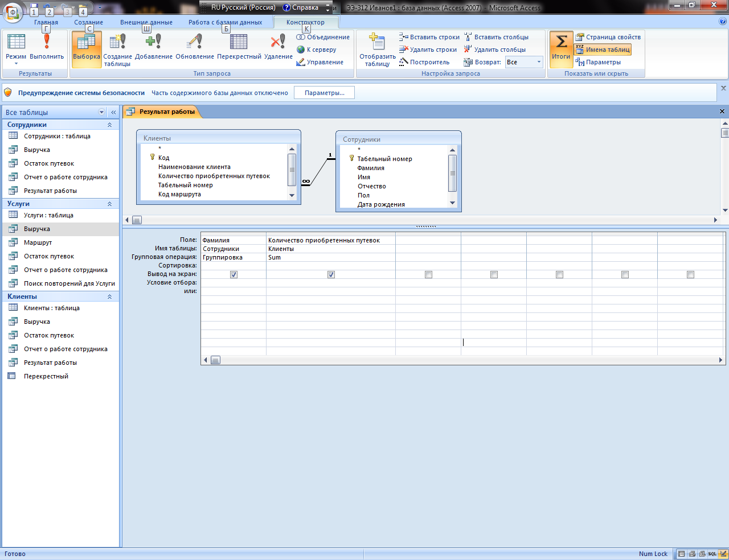Viewport: 729px width, 560px height.
Task: Check Вывод на экран in sixth grid column
Action: pyautogui.click(x=625, y=274)
